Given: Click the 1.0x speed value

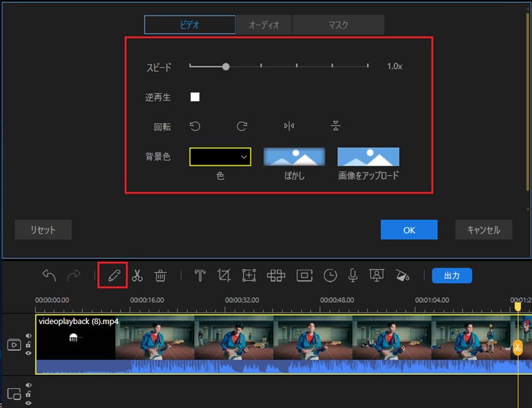Looking at the screenshot, I should [x=394, y=67].
